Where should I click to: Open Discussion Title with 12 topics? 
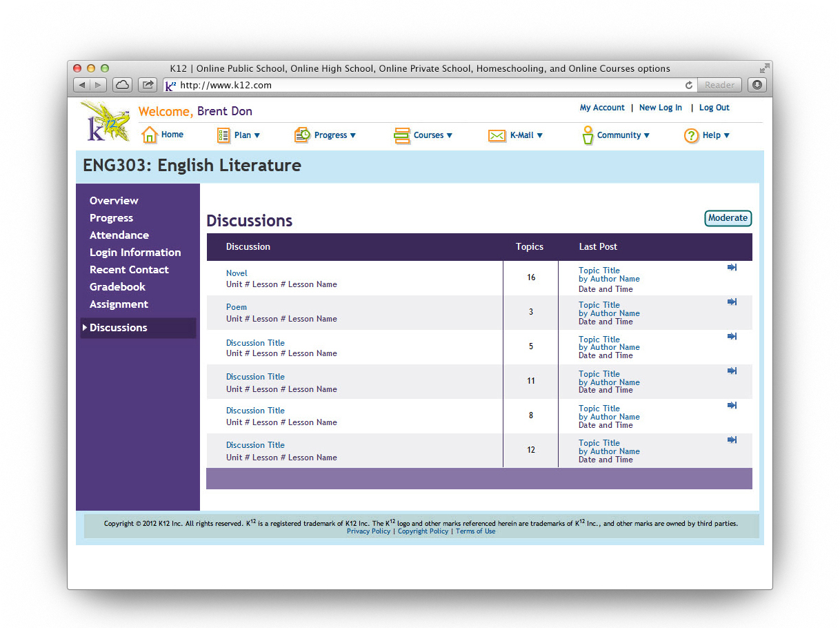click(255, 445)
